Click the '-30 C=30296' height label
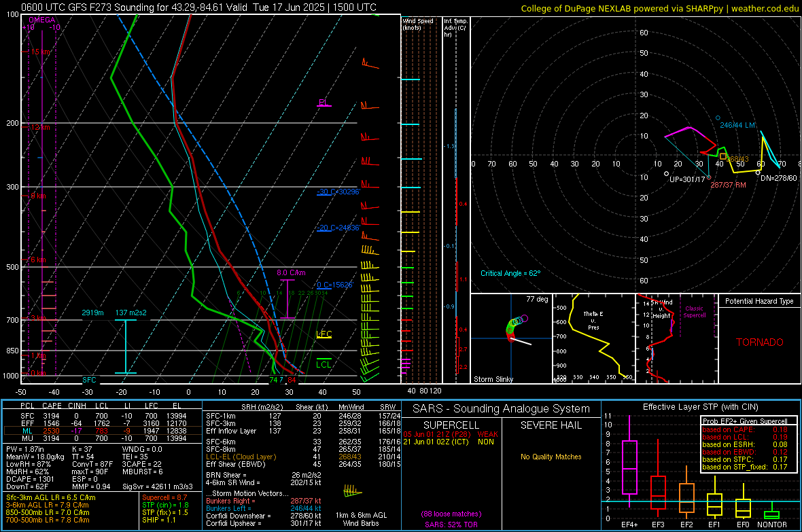The width and height of the screenshot is (802, 532). click(x=338, y=192)
